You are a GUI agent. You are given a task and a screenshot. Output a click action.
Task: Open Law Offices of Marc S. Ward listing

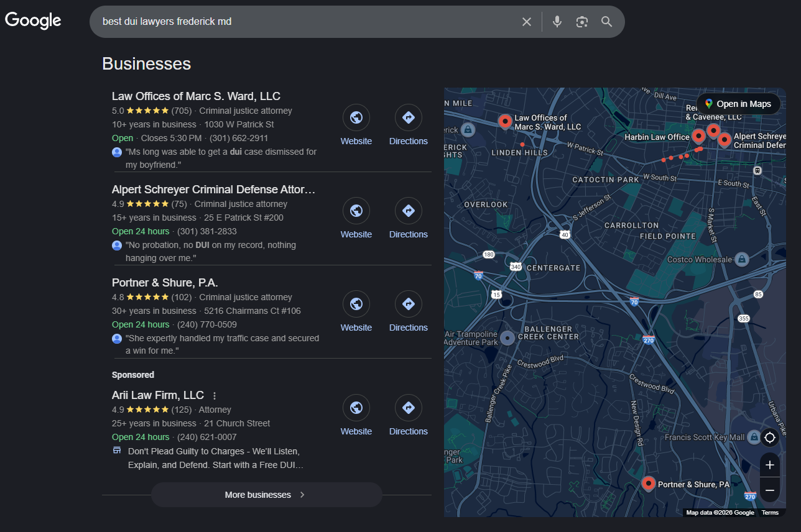[196, 96]
